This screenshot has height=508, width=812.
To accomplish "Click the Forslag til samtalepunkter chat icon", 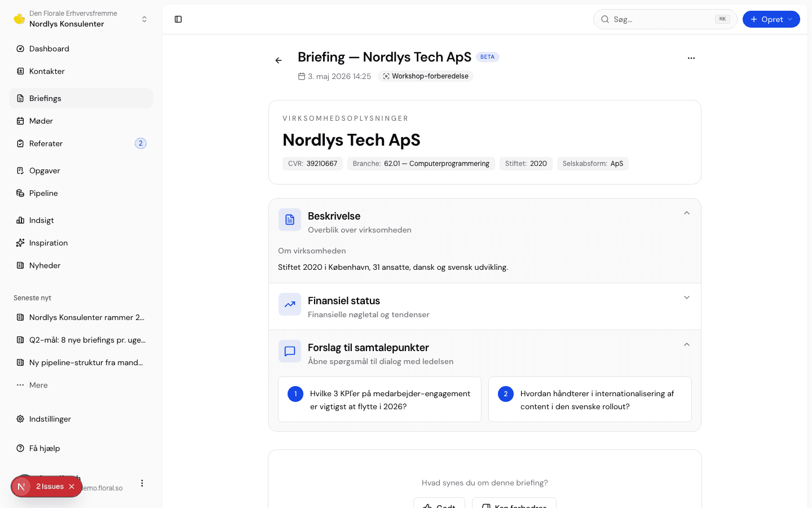I will point(290,351).
